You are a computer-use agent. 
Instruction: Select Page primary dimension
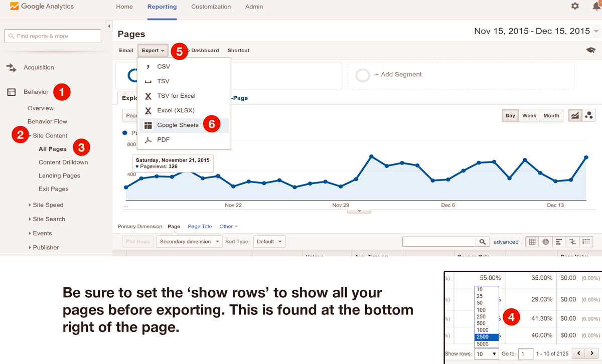pyautogui.click(x=174, y=227)
